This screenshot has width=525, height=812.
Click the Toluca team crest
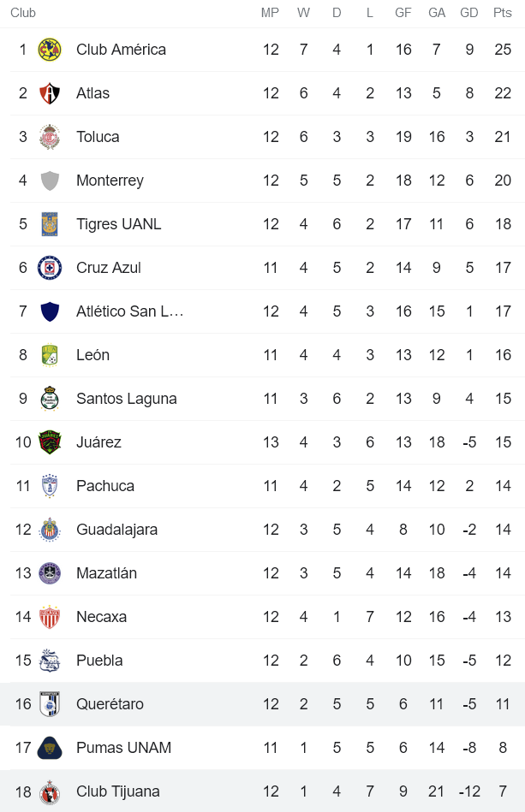[51, 136]
